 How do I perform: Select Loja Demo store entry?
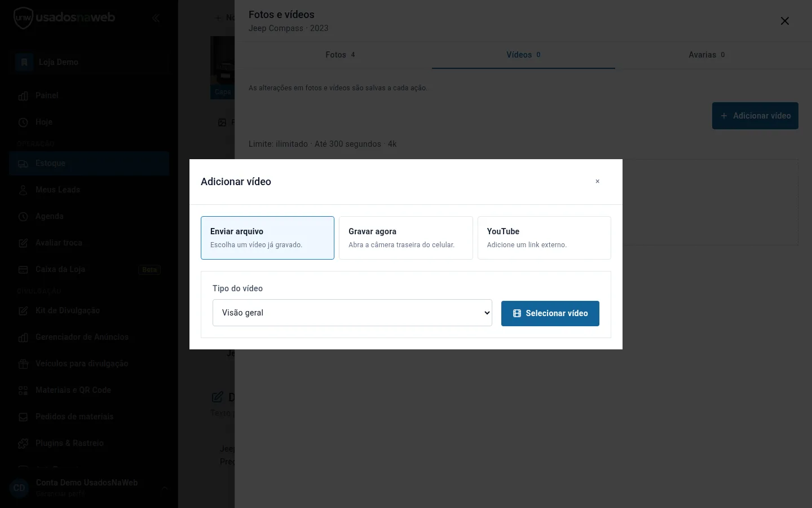pyautogui.click(x=89, y=62)
